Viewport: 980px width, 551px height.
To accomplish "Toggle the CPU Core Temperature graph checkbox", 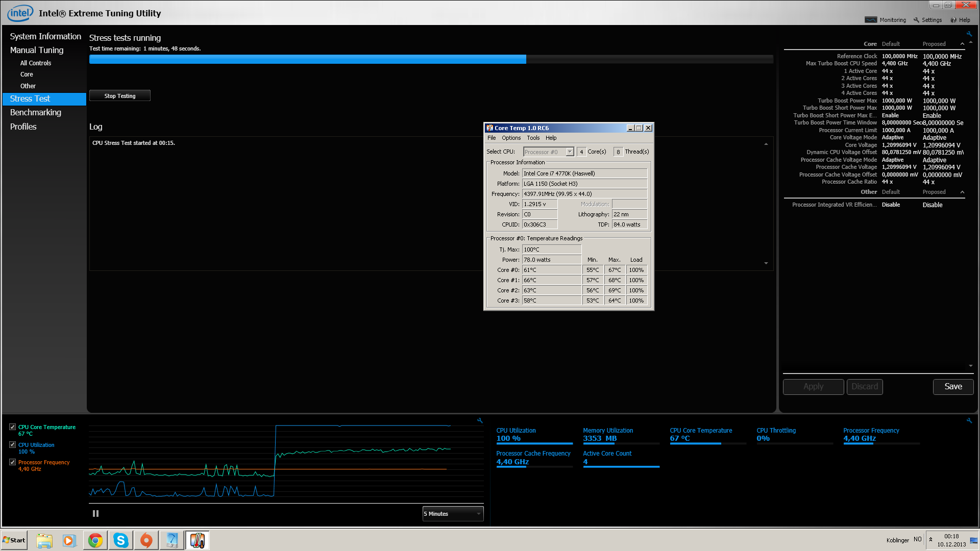I will (x=13, y=427).
